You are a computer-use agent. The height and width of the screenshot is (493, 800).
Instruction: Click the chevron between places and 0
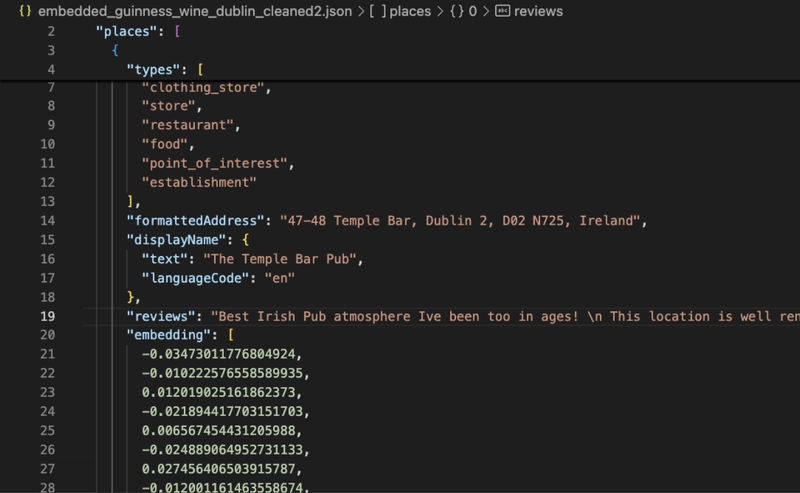pos(440,11)
